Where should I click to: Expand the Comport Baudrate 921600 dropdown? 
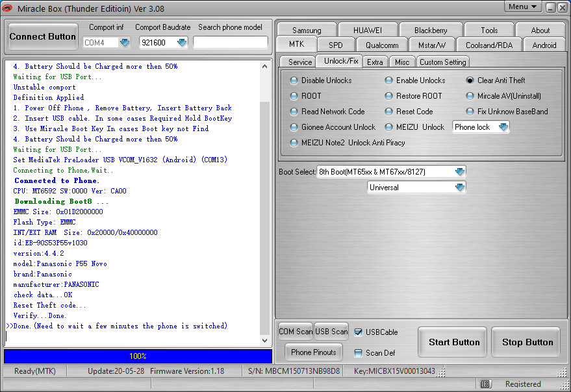pyautogui.click(x=181, y=43)
